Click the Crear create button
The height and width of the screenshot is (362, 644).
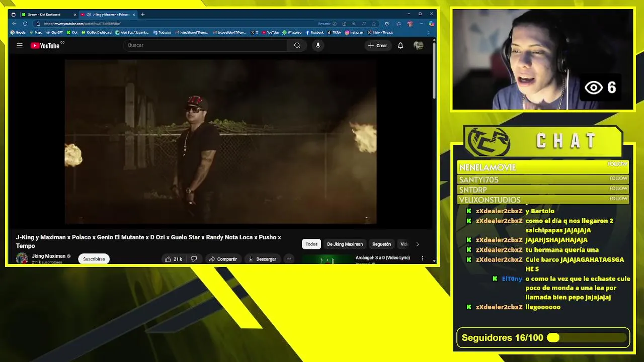coord(377,45)
